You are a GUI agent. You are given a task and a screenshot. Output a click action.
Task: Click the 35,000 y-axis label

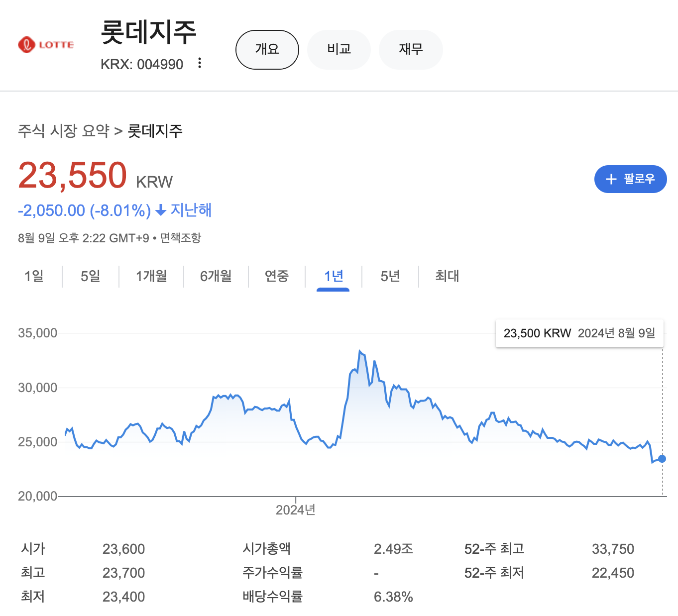pyautogui.click(x=38, y=333)
